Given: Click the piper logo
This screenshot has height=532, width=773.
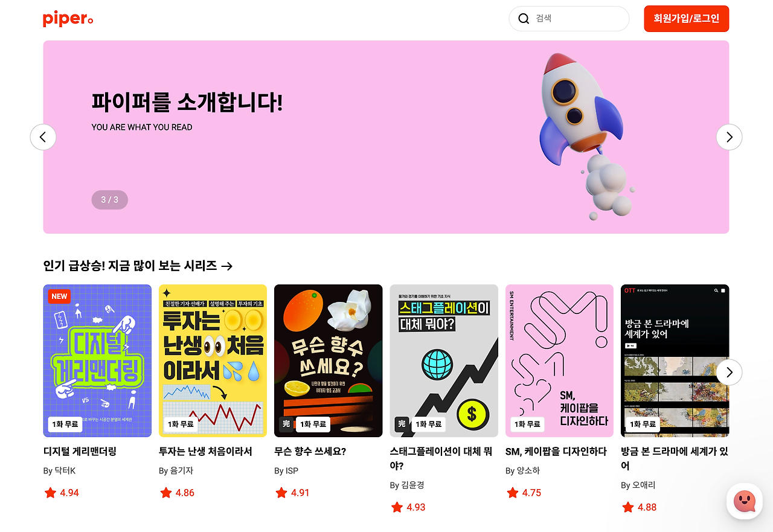Looking at the screenshot, I should point(68,19).
